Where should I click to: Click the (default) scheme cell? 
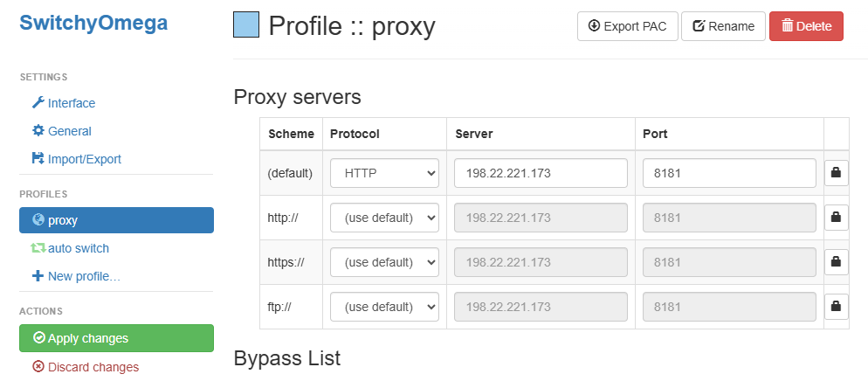290,173
